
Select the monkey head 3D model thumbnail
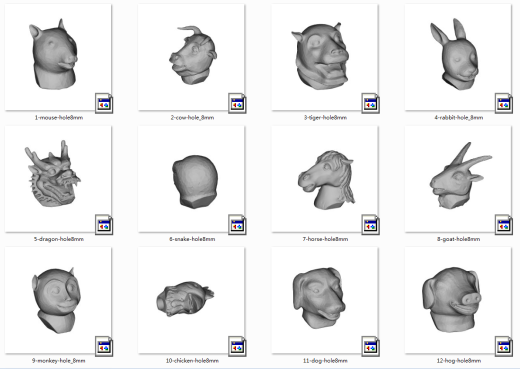58,300
